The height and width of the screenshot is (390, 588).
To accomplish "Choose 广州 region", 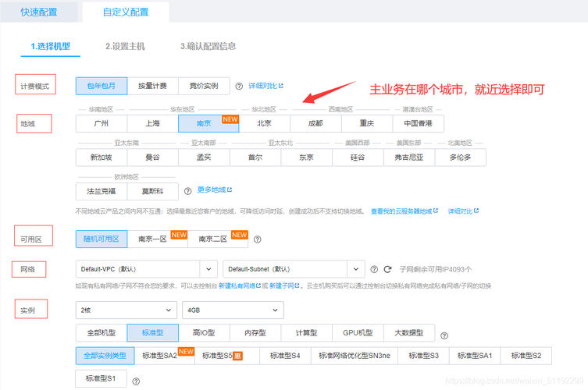I will 102,123.
